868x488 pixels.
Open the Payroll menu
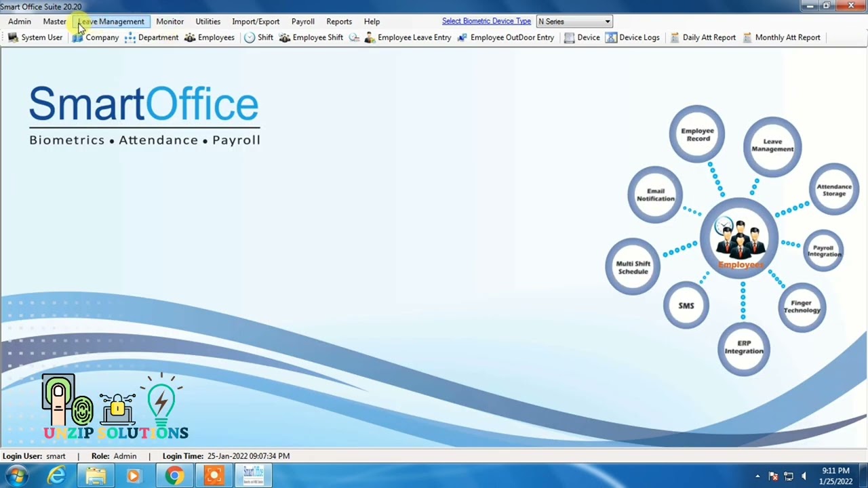tap(303, 22)
